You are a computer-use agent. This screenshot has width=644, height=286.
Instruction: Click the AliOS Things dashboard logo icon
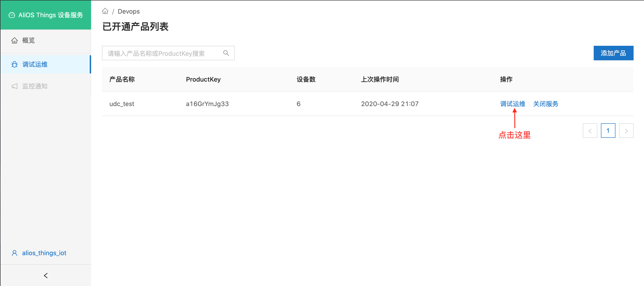click(x=12, y=15)
